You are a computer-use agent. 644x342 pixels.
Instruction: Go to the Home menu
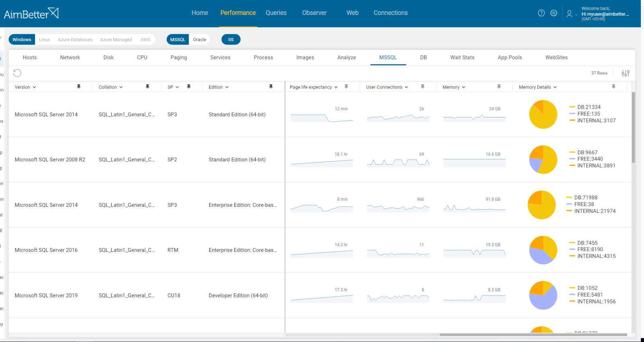[200, 13]
